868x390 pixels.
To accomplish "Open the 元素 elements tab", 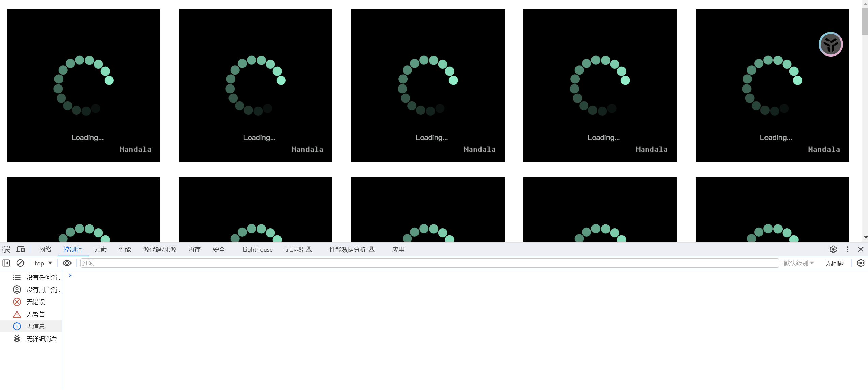I will (x=100, y=249).
